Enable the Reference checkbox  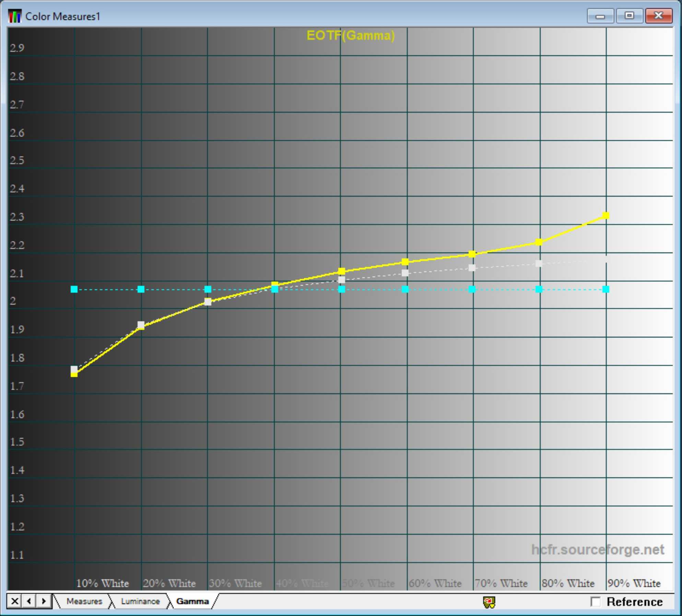pos(596,602)
